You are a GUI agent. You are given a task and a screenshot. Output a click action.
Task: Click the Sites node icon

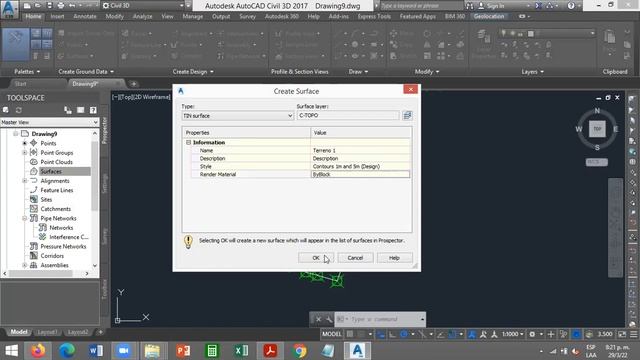(34, 200)
